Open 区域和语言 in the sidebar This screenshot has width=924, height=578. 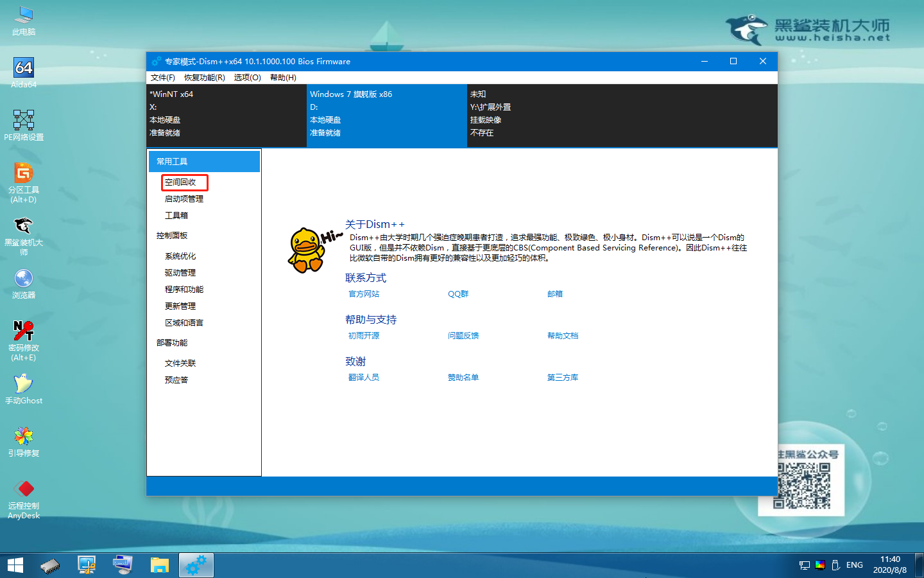pyautogui.click(x=184, y=323)
